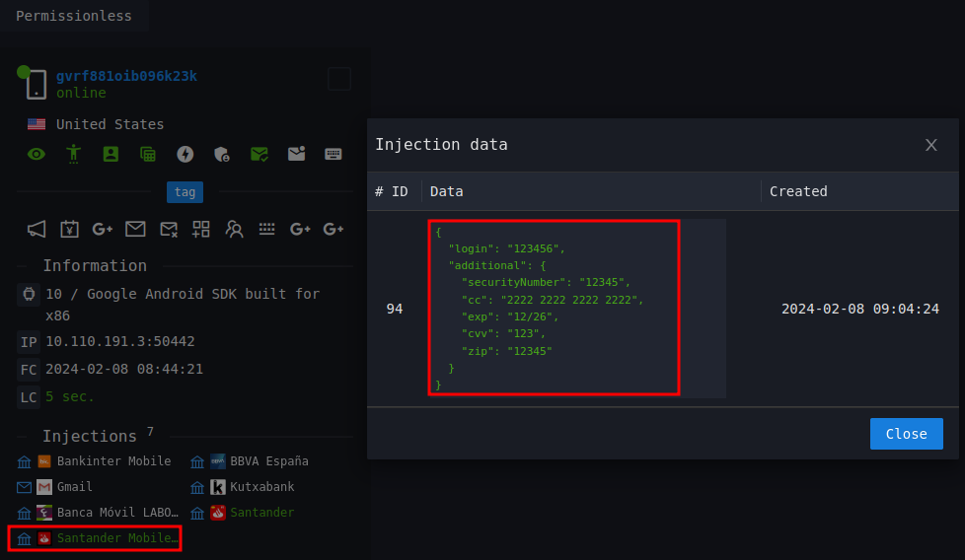Click bank icon left of Kutxabank
Image resolution: width=965 pixels, height=560 pixels.
click(197, 487)
